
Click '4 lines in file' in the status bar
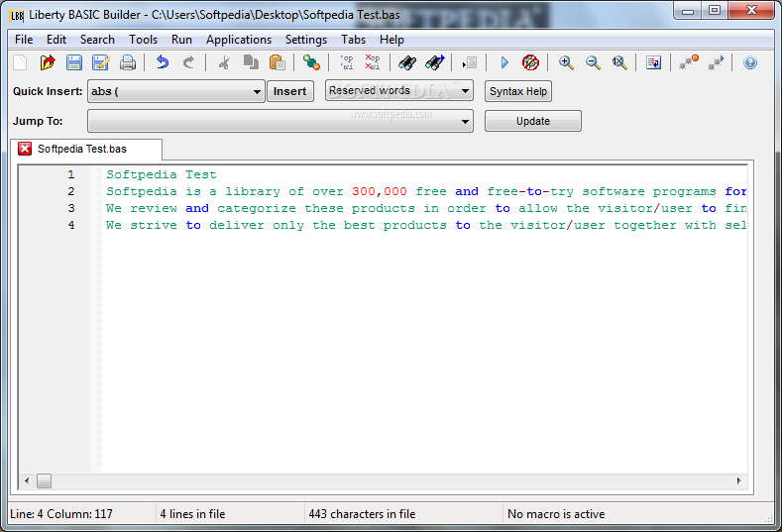pos(192,514)
